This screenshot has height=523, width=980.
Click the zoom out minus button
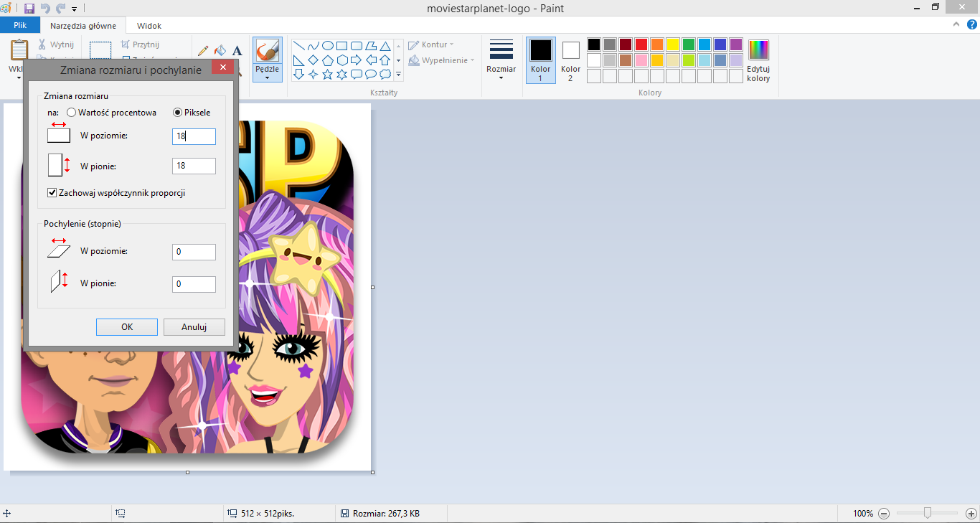coord(884,514)
